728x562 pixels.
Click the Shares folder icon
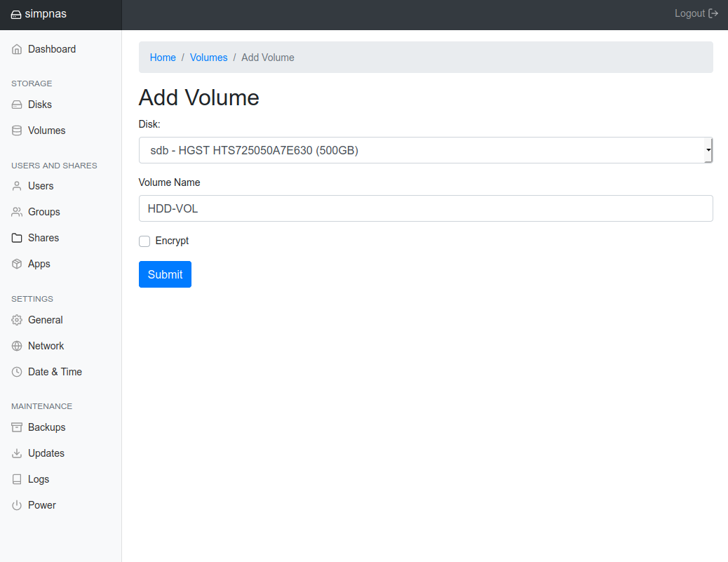click(x=17, y=239)
